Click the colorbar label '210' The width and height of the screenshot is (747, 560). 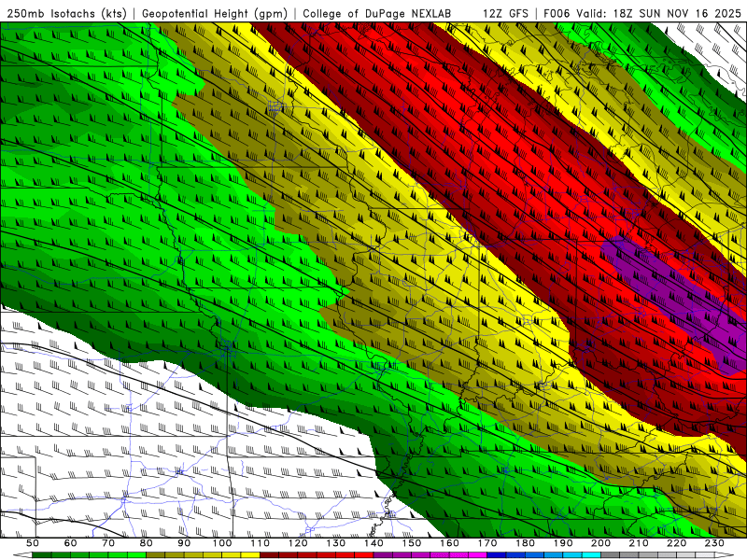point(640,543)
